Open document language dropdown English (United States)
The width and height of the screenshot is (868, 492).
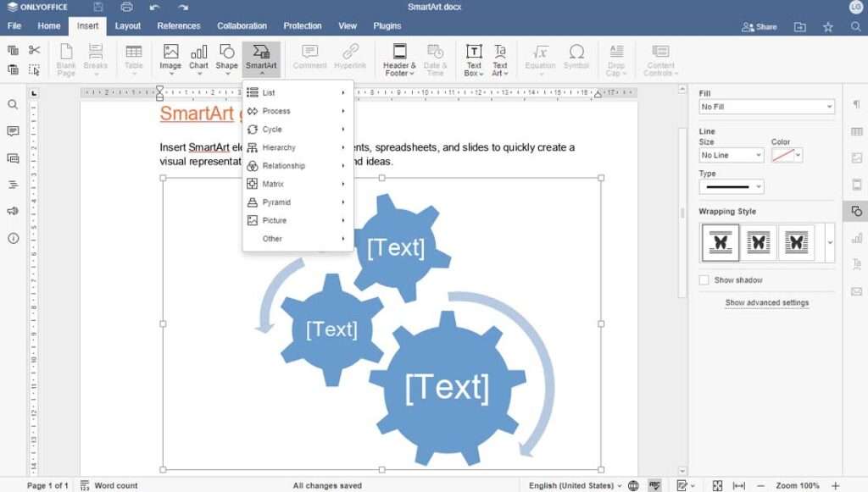point(575,485)
